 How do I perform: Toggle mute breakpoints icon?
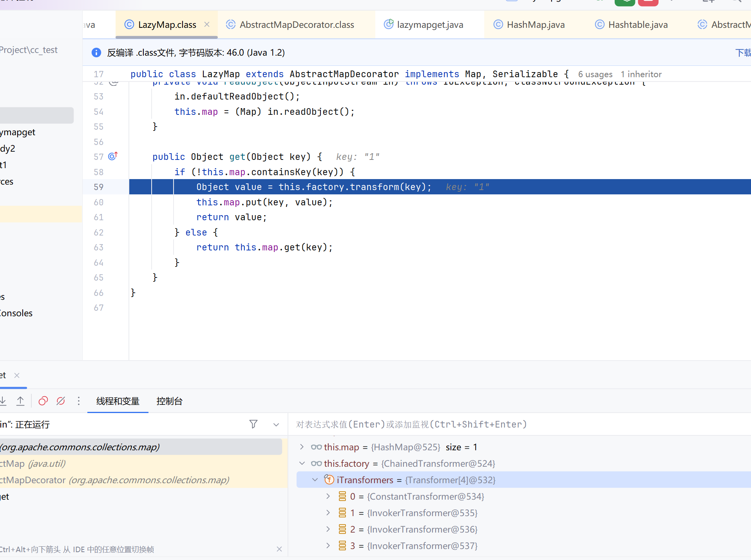point(61,401)
